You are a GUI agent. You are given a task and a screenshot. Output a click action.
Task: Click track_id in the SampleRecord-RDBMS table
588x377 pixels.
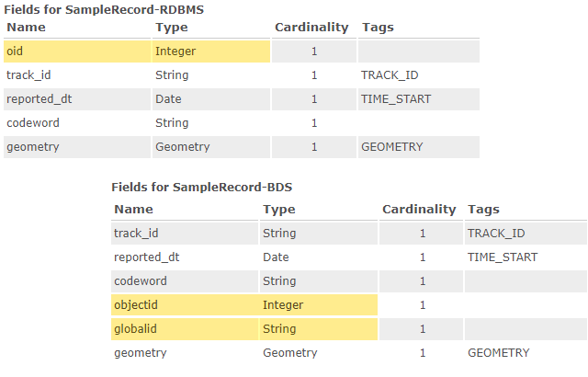point(28,74)
